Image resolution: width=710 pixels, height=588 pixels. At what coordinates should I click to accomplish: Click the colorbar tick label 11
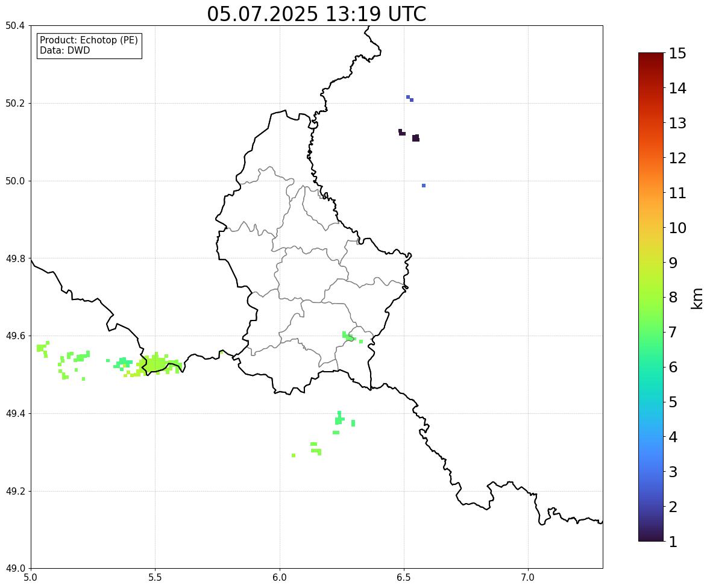(x=677, y=193)
